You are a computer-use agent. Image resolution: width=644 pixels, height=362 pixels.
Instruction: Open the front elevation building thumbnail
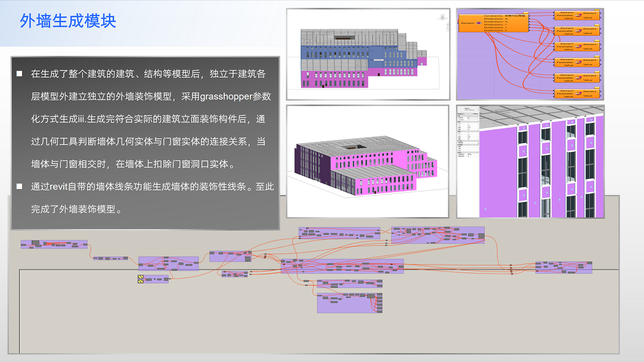[x=367, y=54]
